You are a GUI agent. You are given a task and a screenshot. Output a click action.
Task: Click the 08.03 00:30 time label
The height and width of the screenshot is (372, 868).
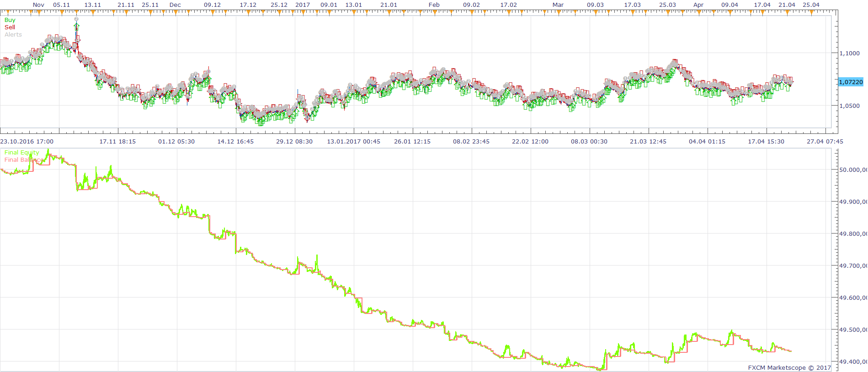(590, 142)
